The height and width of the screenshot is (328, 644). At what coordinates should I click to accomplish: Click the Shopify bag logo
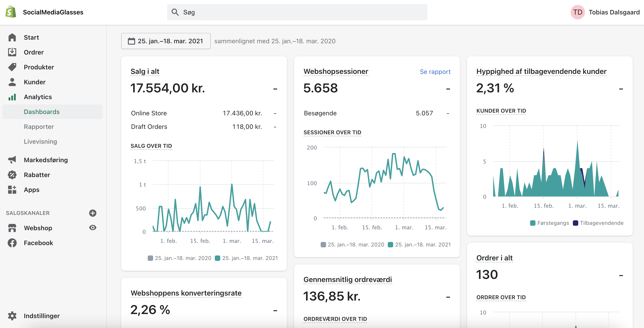coord(11,12)
